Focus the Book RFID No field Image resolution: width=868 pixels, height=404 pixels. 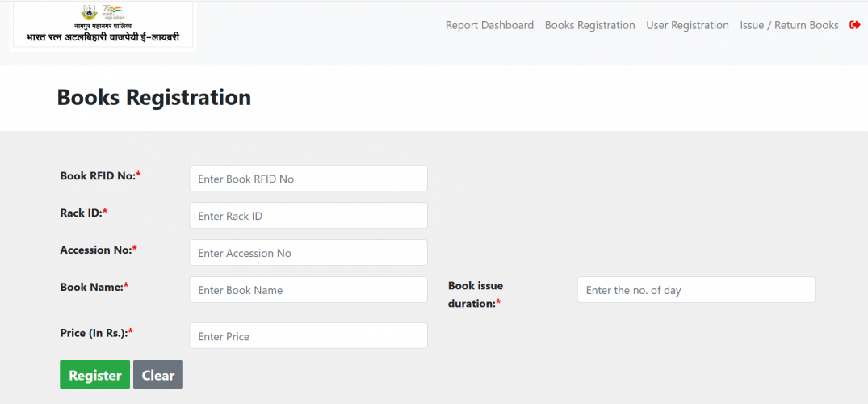(x=308, y=179)
